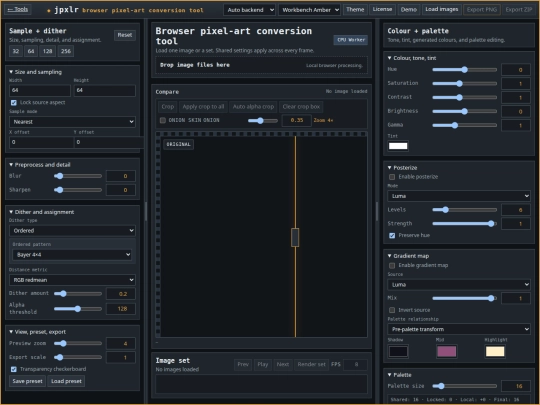540x405 pixels.
Task: Open the Dither type Ordered dropdown
Action: click(x=72, y=231)
